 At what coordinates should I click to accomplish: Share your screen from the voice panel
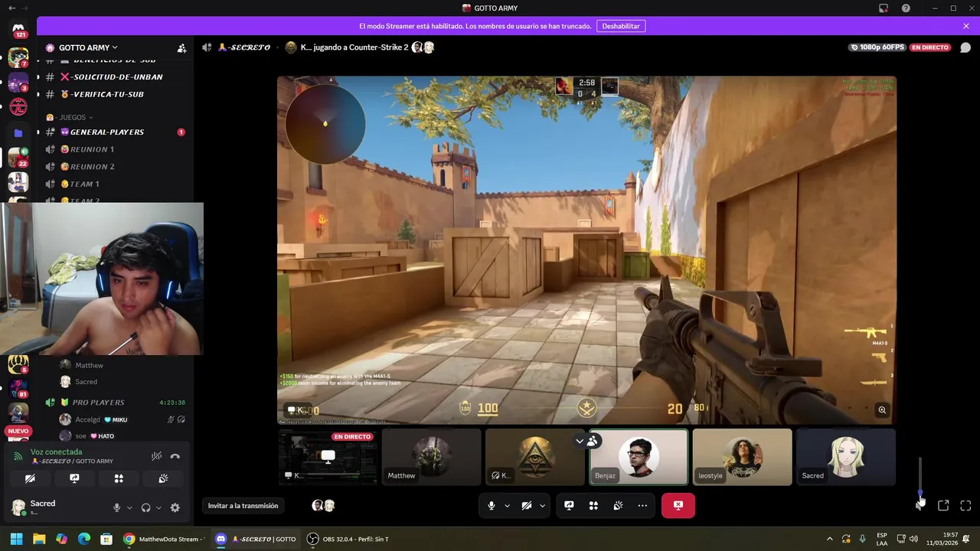click(x=74, y=478)
